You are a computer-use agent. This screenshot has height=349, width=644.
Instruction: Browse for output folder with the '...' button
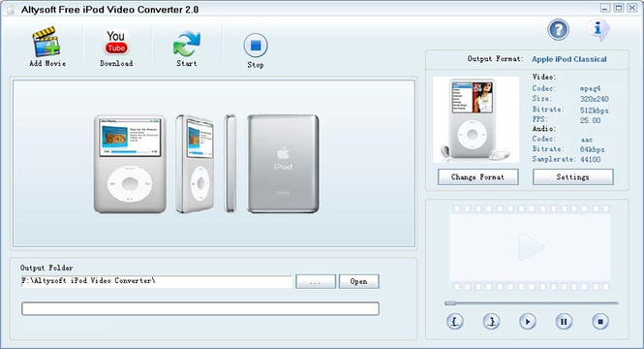tap(316, 281)
